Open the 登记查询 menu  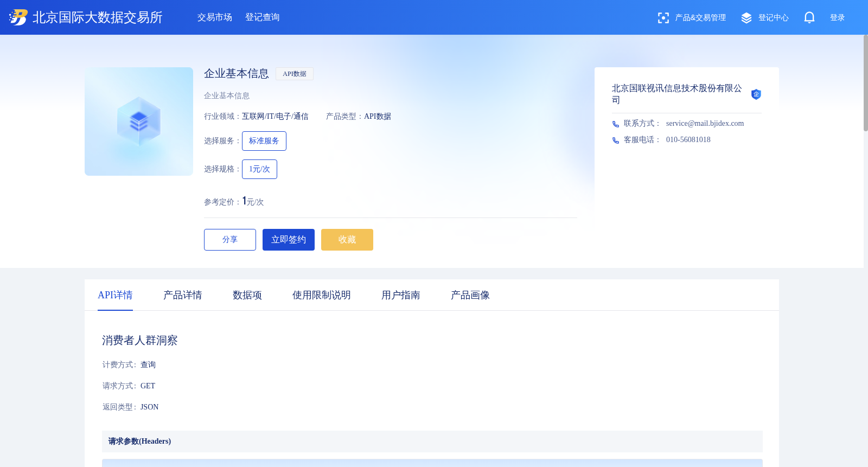(263, 17)
